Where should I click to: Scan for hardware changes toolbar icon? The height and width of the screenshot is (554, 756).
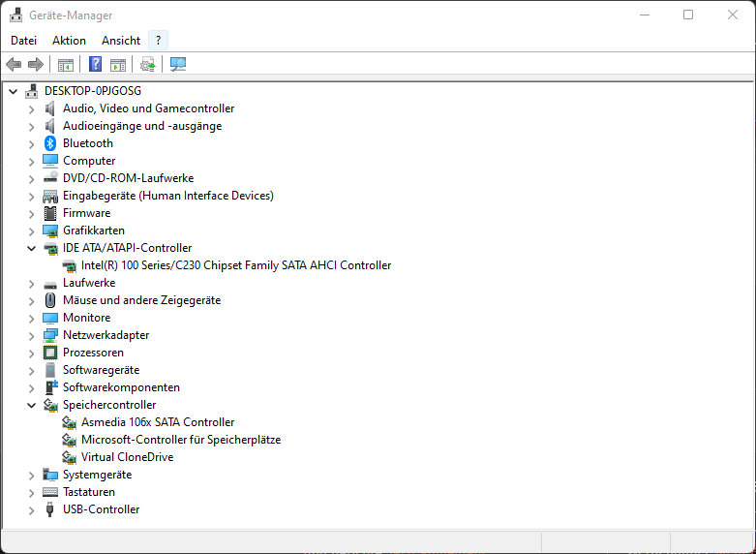coord(178,64)
